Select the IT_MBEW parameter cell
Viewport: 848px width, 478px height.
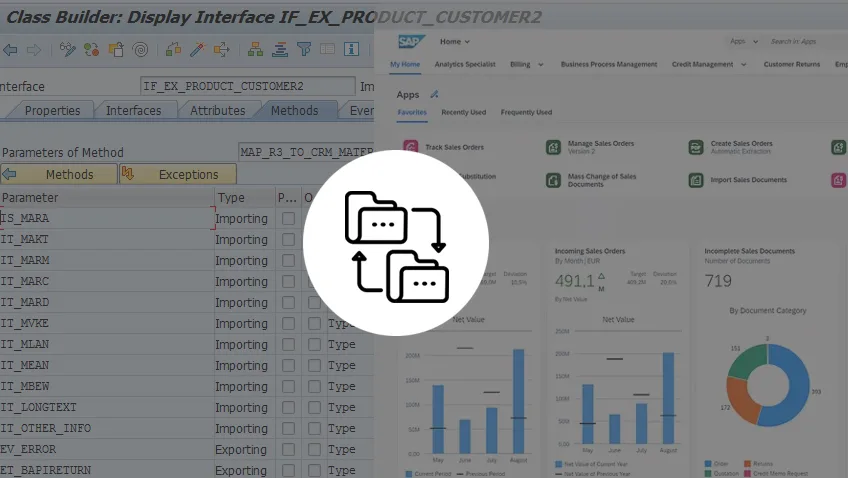tap(107, 386)
